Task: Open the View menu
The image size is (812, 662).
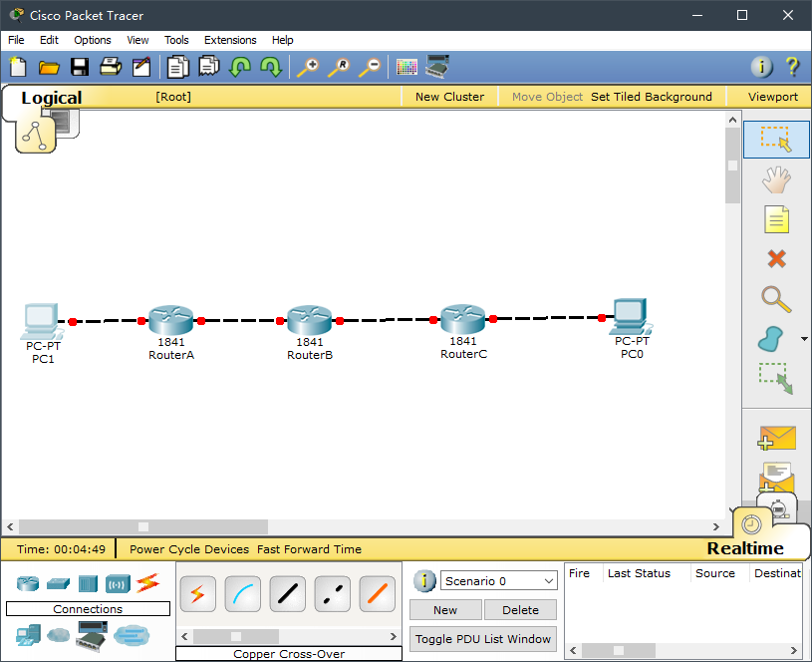Action: (137, 40)
